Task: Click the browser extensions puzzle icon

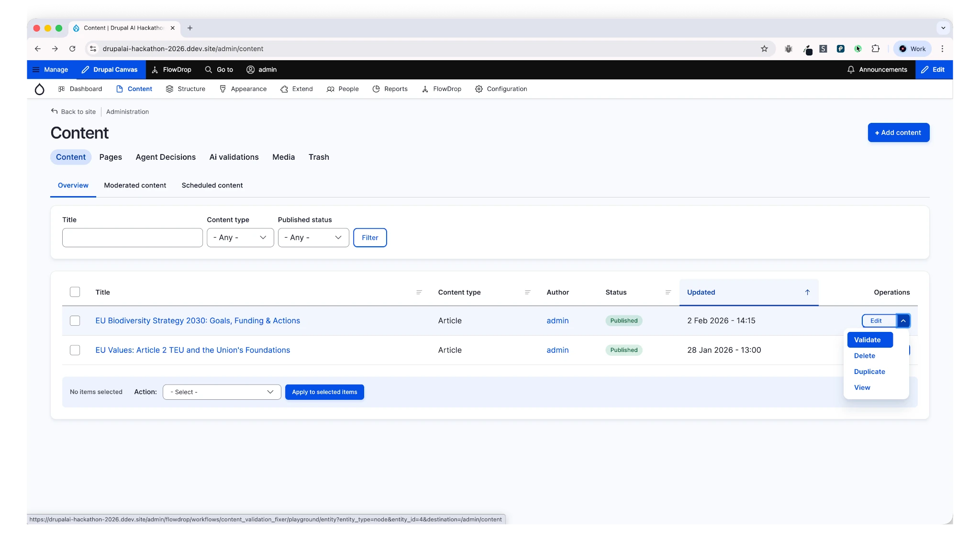Action: [875, 49]
